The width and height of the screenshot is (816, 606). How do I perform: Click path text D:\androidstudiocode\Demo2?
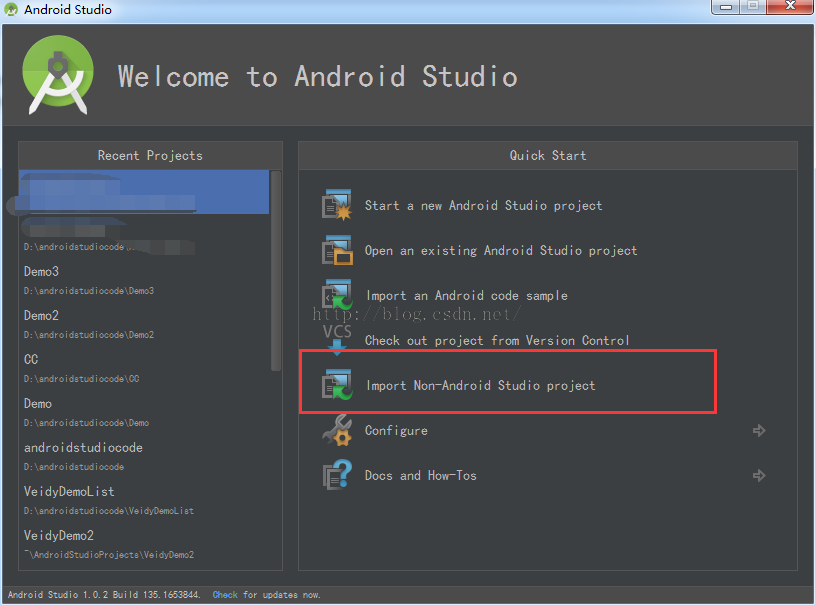click(88, 335)
